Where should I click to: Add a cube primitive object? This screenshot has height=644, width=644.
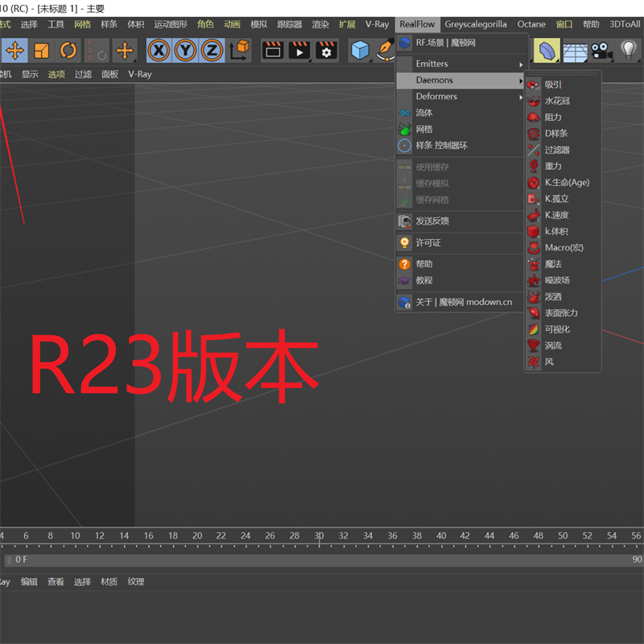[360, 51]
